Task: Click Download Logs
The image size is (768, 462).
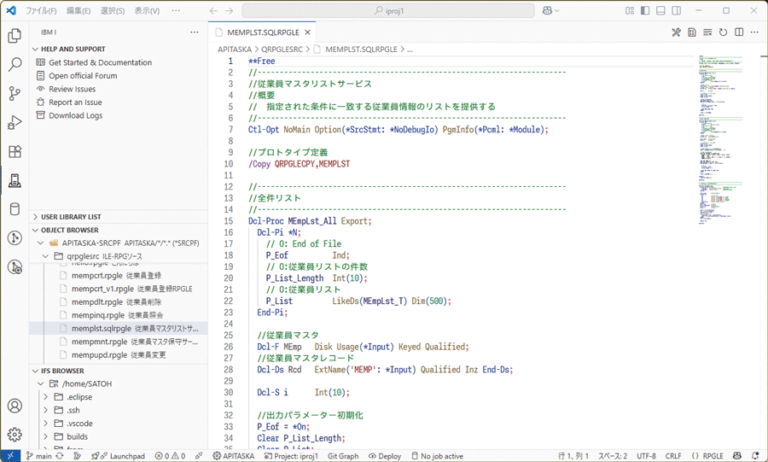Action: click(x=75, y=115)
